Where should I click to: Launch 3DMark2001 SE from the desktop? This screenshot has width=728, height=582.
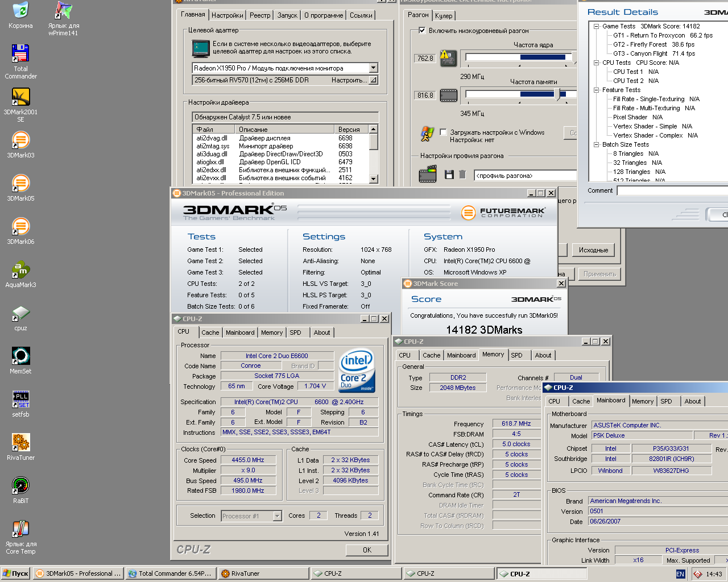pyautogui.click(x=20, y=97)
